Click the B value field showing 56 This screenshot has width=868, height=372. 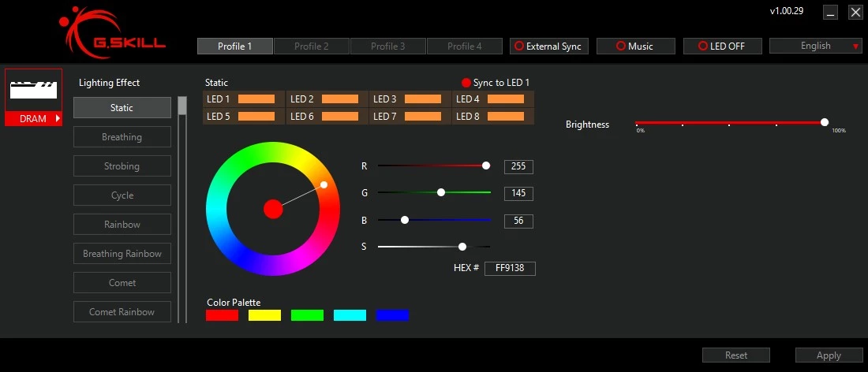pos(518,221)
